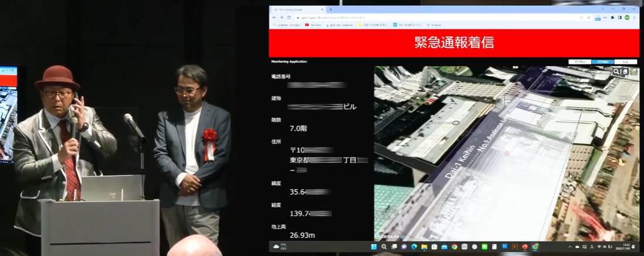Switch to the 2D Map tab
This screenshot has width=644, height=256.
pyautogui.click(x=579, y=62)
